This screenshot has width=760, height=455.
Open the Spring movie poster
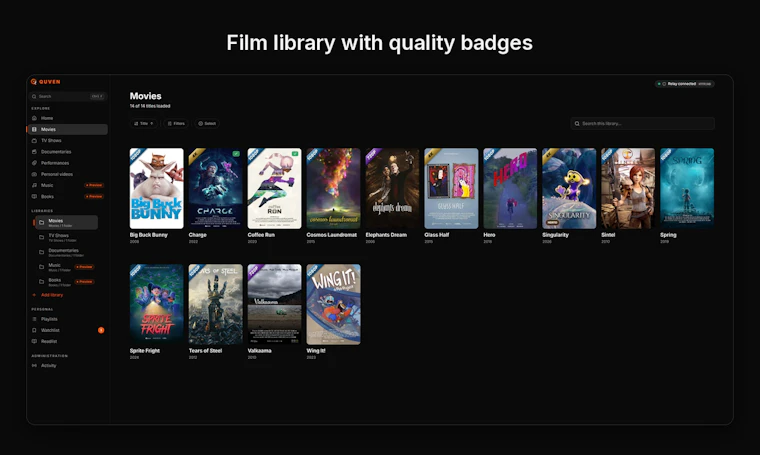tap(687, 188)
